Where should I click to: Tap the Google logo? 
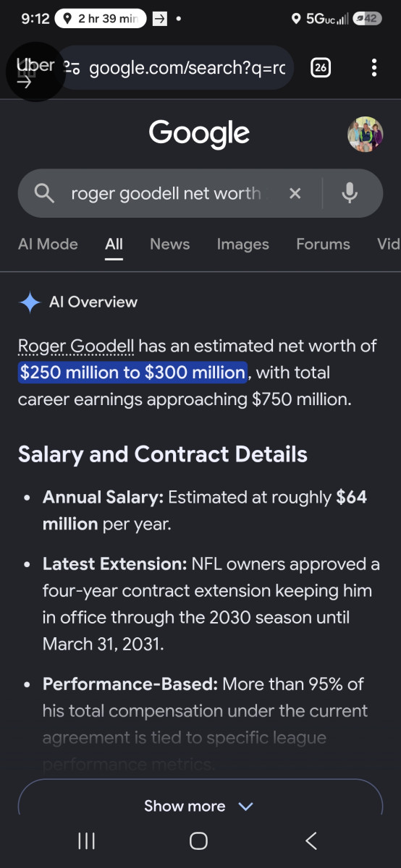coord(199,134)
